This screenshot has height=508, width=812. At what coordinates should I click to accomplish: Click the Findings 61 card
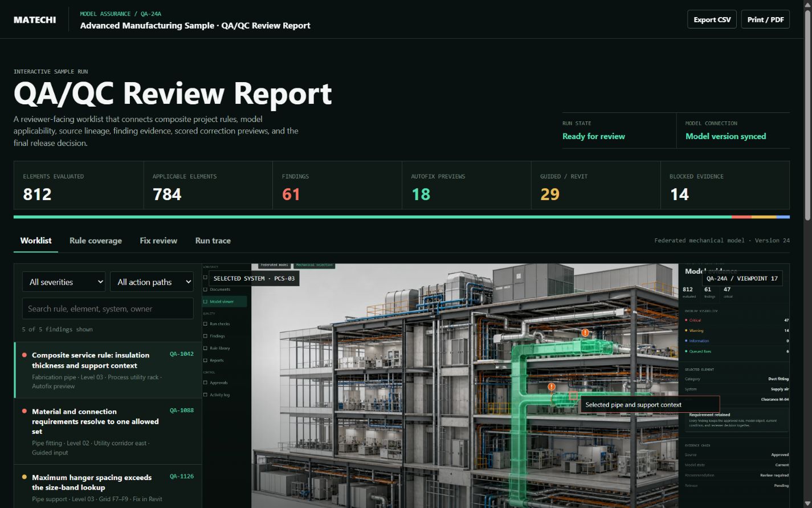pyautogui.click(x=337, y=185)
